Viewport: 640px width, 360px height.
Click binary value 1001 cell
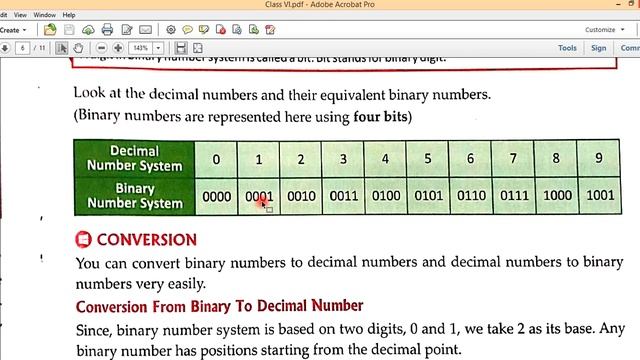pyautogui.click(x=600, y=196)
